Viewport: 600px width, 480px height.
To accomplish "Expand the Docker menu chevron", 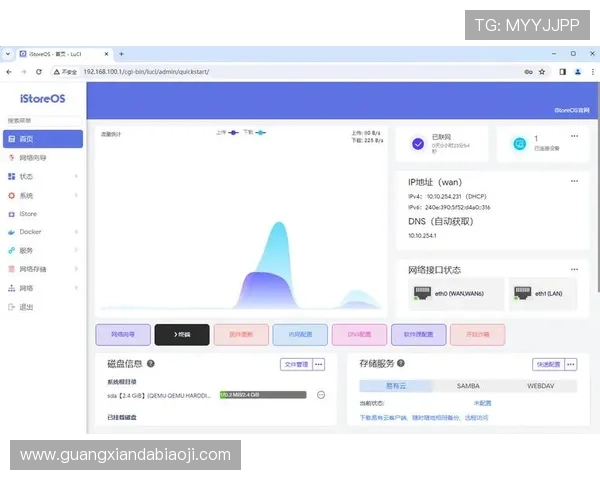I will click(76, 232).
